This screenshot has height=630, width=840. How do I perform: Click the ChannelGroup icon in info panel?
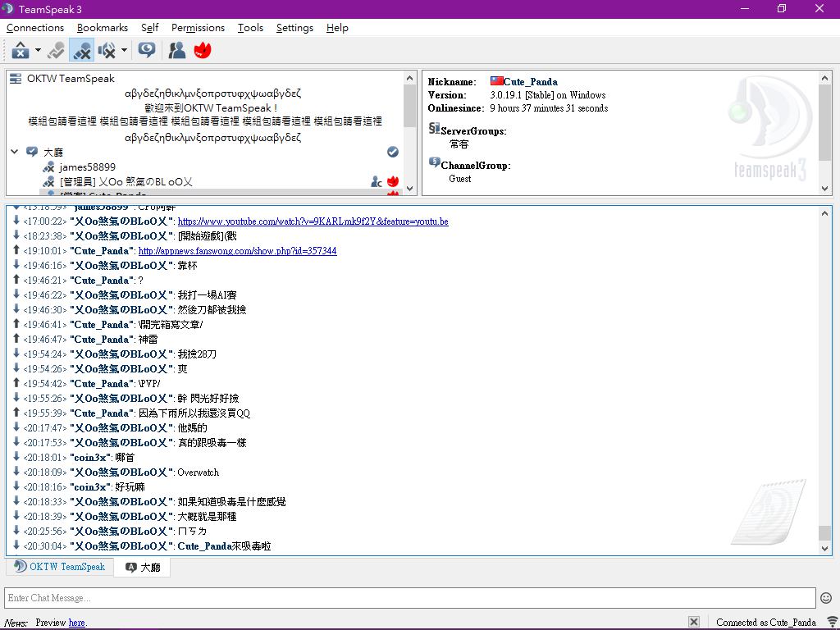[x=434, y=162]
